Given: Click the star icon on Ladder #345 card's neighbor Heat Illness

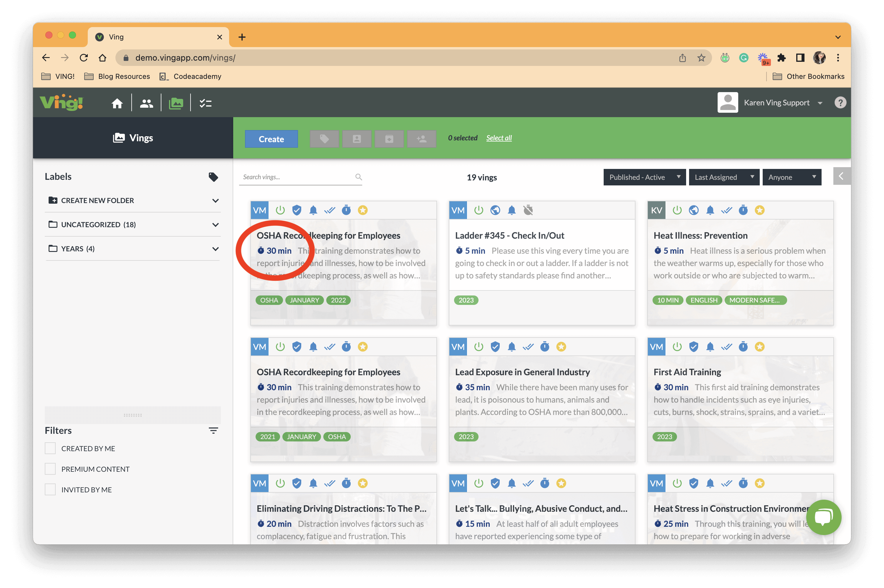Looking at the screenshot, I should [x=759, y=210].
